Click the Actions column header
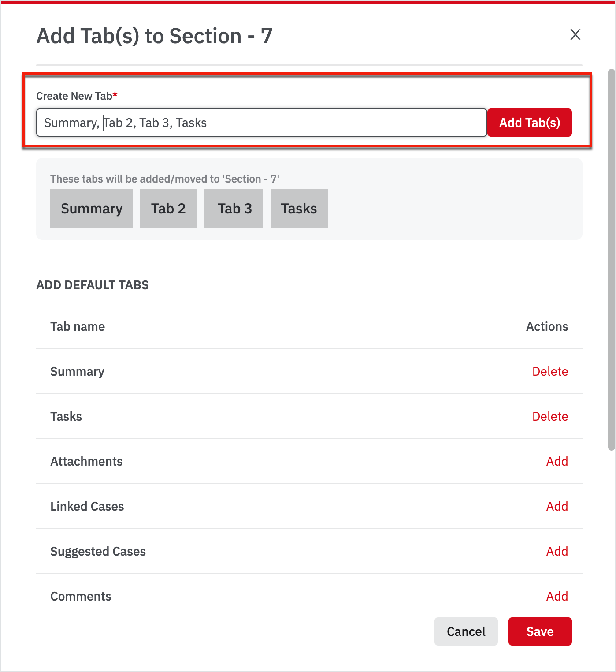Image resolution: width=616 pixels, height=672 pixels. pos(547,326)
